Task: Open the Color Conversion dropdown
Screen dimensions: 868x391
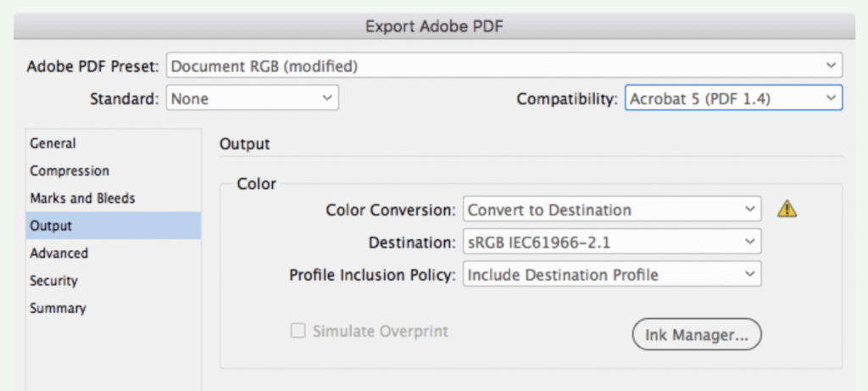Action: [x=611, y=209]
